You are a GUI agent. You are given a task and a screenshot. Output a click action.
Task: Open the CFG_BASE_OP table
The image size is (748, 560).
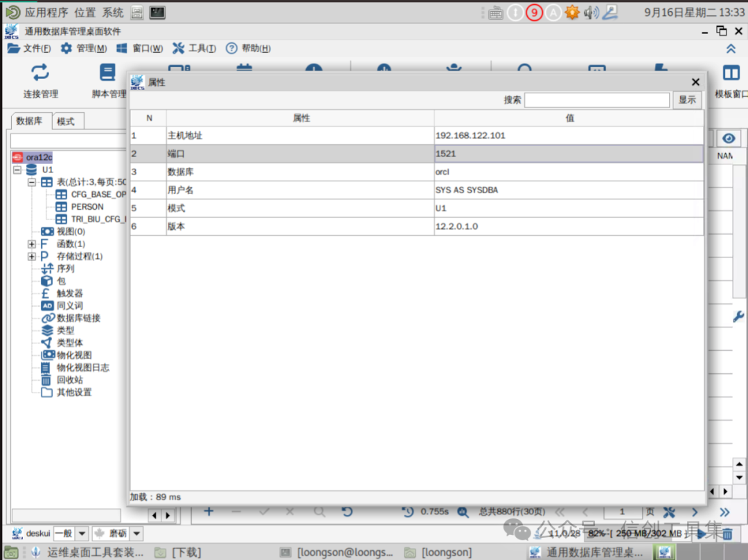[x=98, y=195]
